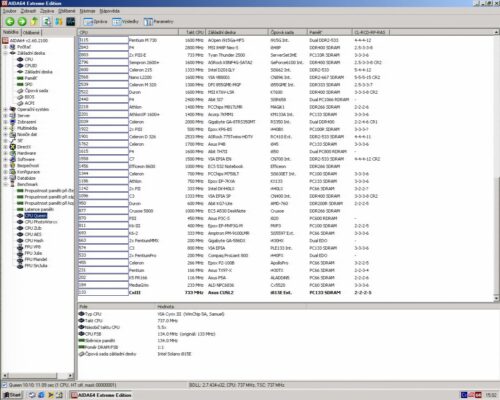Click the Parametry toolbar button
The height and width of the screenshot is (400, 500).
pos(159,22)
